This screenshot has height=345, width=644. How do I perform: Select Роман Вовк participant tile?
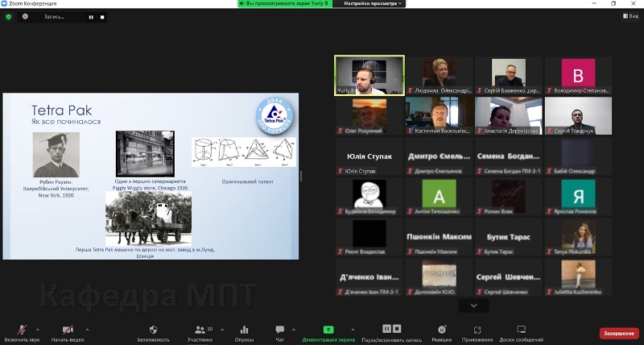pyautogui.click(x=509, y=197)
